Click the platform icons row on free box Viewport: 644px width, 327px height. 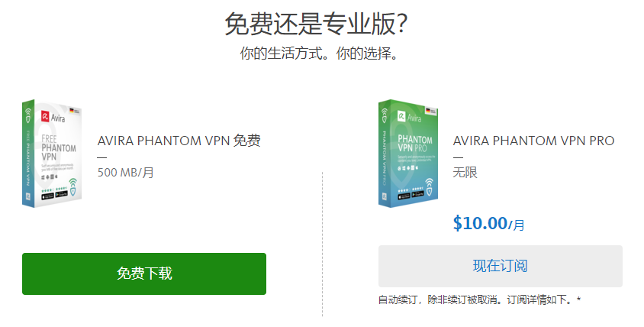point(50,176)
